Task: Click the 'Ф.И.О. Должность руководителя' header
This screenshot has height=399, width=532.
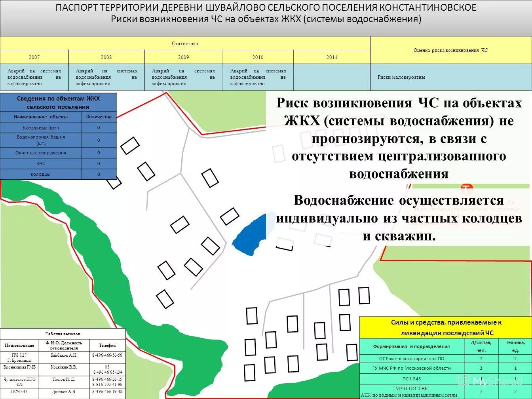Action: pos(64,345)
